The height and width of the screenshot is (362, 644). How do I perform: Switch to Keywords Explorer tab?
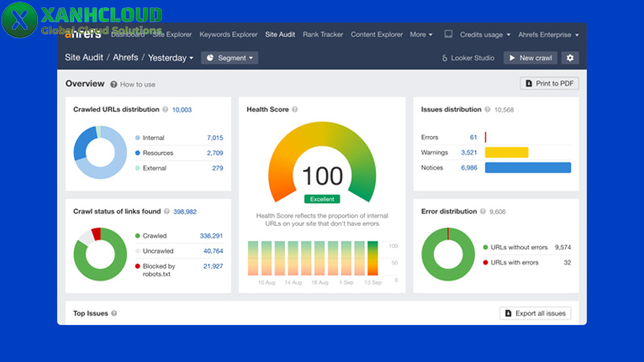click(229, 35)
